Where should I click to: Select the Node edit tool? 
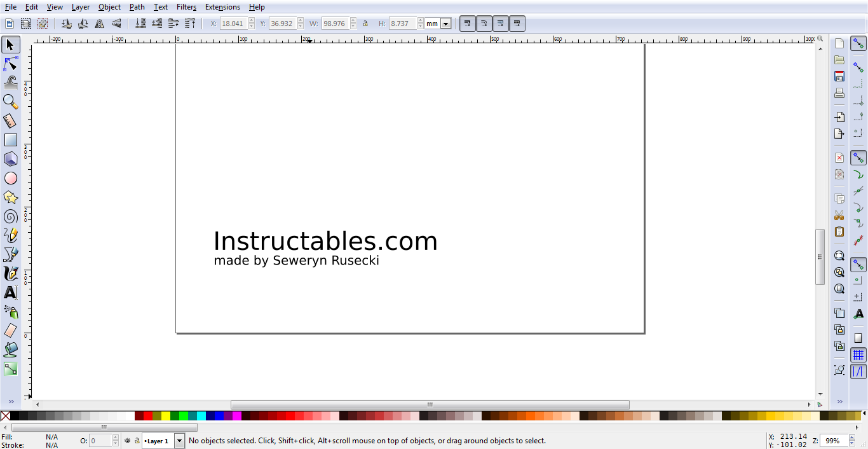pos(11,64)
